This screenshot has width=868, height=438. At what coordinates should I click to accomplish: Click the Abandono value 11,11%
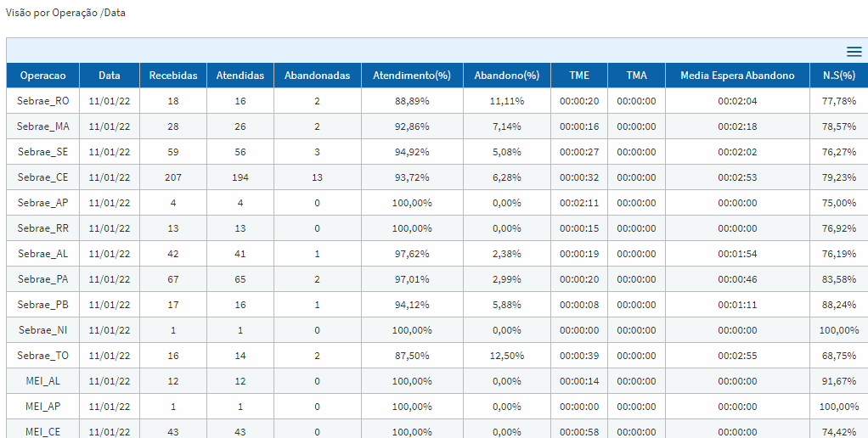click(507, 101)
